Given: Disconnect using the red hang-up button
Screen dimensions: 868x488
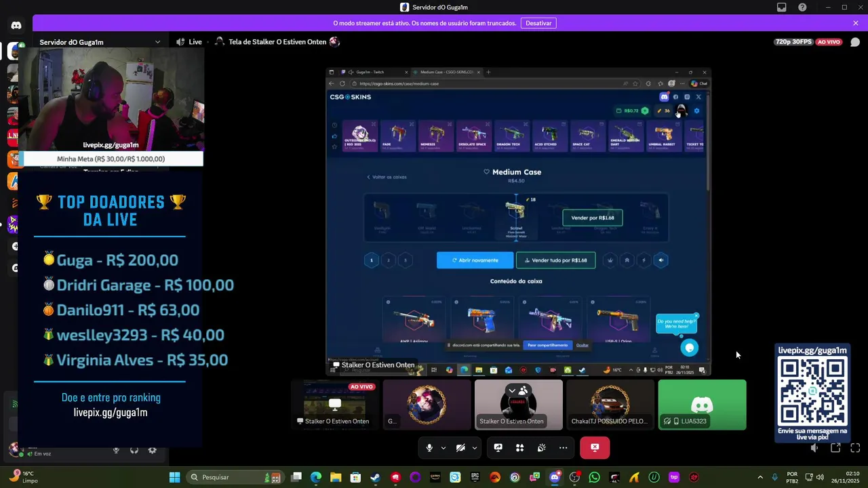Looking at the screenshot, I should [595, 448].
